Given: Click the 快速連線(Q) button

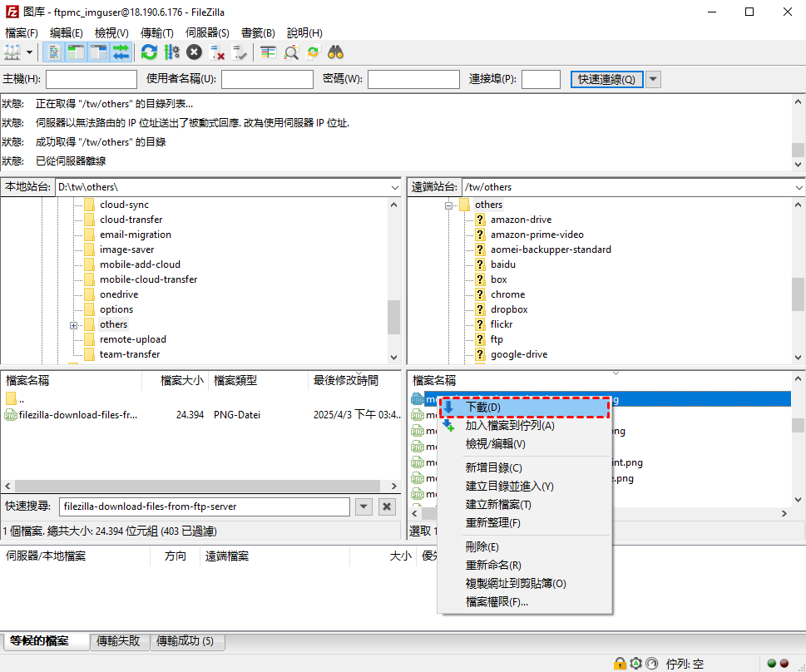Looking at the screenshot, I should pyautogui.click(x=606, y=79).
